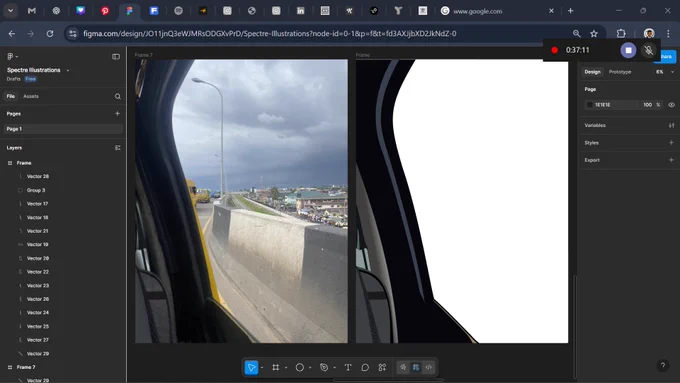The image size is (680, 383).
Task: Open the Pinterest tab
Action: point(105,11)
